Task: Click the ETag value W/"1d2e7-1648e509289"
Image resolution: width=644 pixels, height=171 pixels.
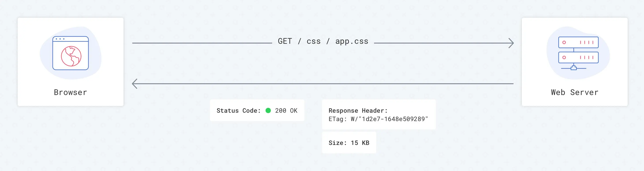Action: point(389,119)
